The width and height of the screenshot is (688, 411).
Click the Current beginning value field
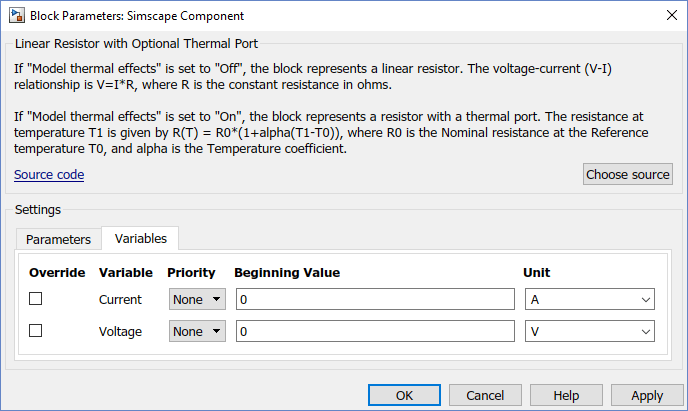tap(375, 299)
